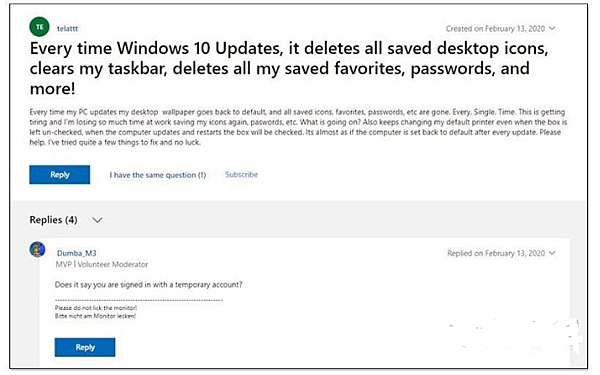
Task: Collapse the Replies (4) chevron
Action: (x=98, y=220)
